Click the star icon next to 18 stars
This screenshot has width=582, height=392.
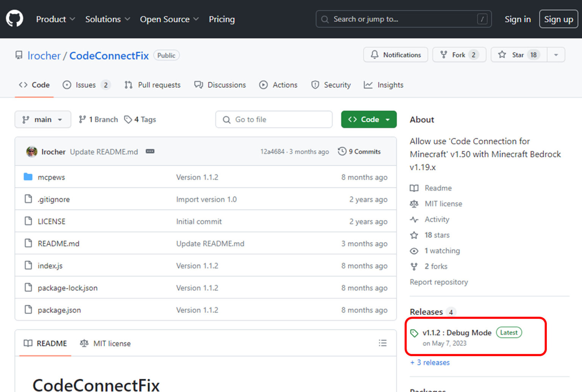click(x=414, y=235)
